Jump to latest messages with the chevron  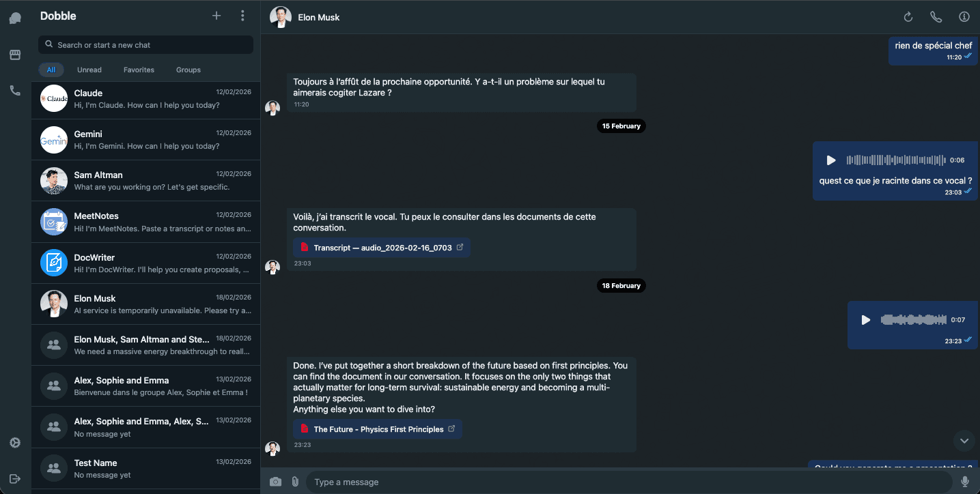pyautogui.click(x=964, y=441)
